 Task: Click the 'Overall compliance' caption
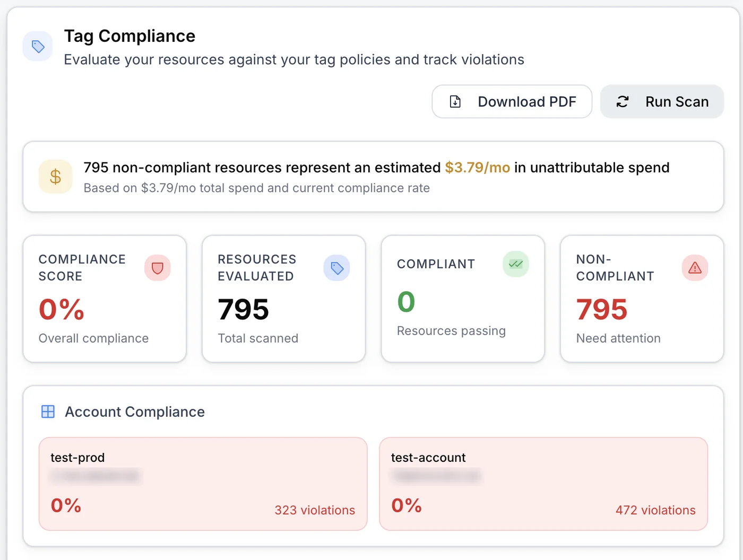93,338
